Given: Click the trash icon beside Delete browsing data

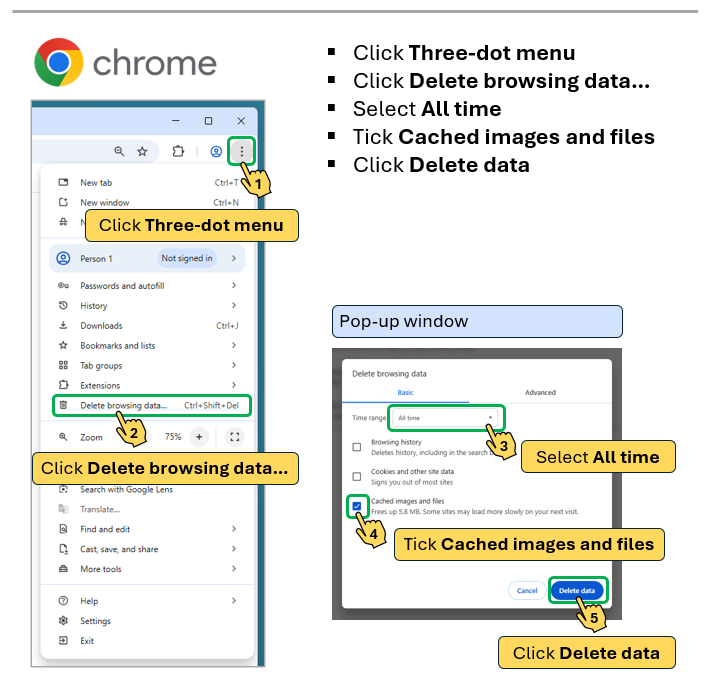Looking at the screenshot, I should pyautogui.click(x=63, y=405).
